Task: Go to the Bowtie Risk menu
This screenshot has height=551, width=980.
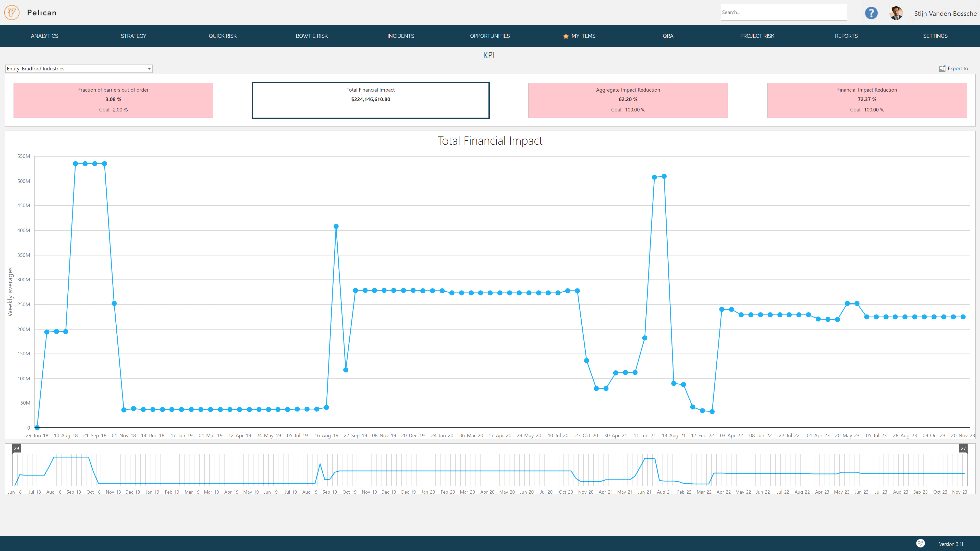Action: [312, 36]
